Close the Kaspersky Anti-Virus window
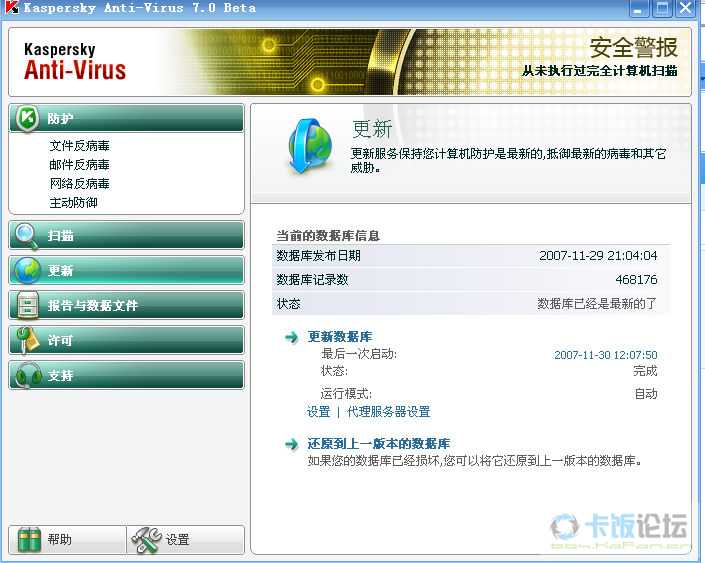The height and width of the screenshot is (563, 705). 686,9
